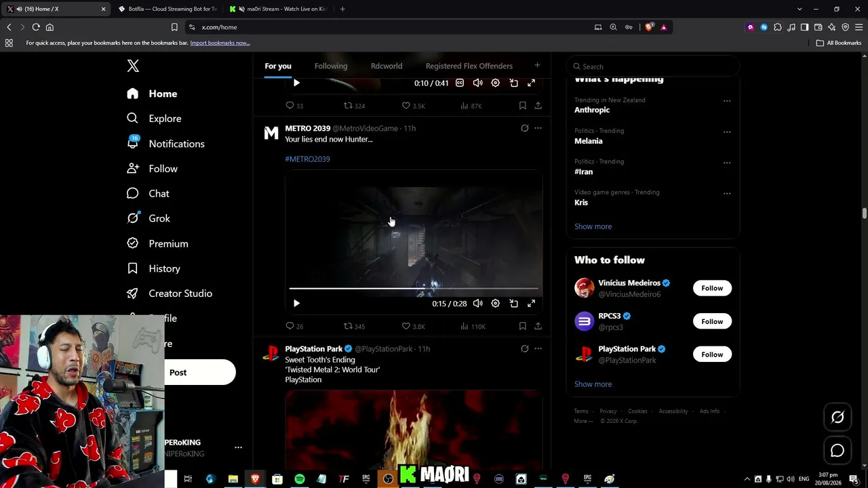This screenshot has width=868, height=488.
Task: Open the #METRO2039 hashtag link
Action: (307, 159)
